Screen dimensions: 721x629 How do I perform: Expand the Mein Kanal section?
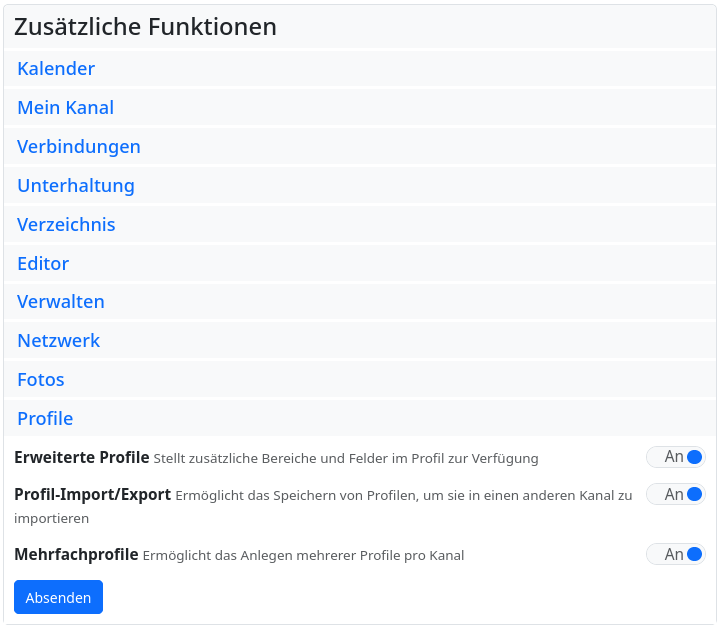click(x=65, y=108)
